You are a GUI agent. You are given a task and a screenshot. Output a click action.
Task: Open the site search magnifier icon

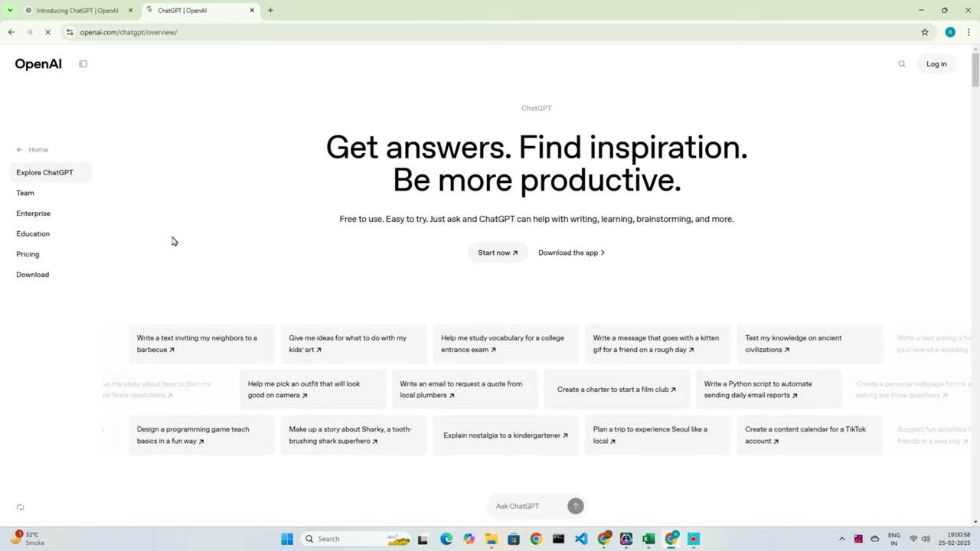click(x=901, y=64)
